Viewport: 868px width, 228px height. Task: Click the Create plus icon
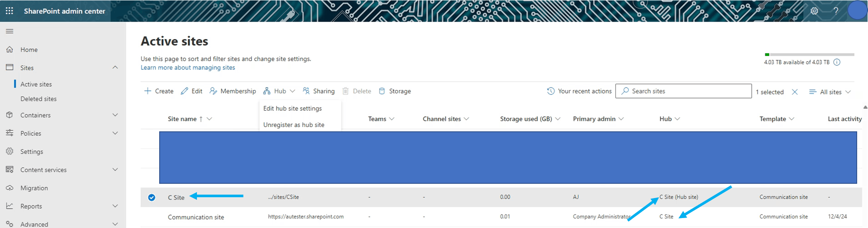pyautogui.click(x=147, y=91)
